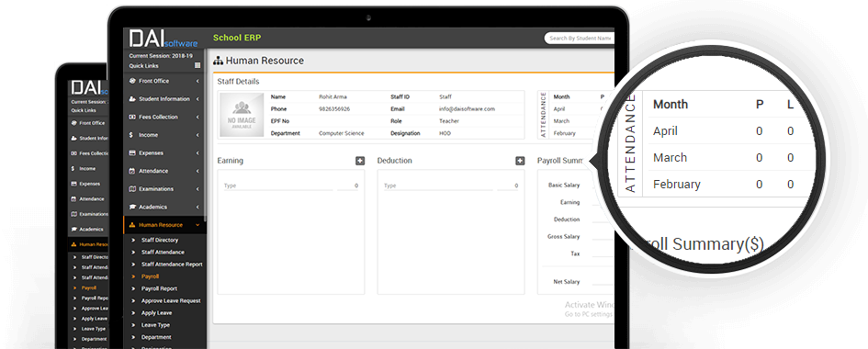Open Department in the laptop submenu
The image size is (868, 349).
pyautogui.click(x=156, y=337)
